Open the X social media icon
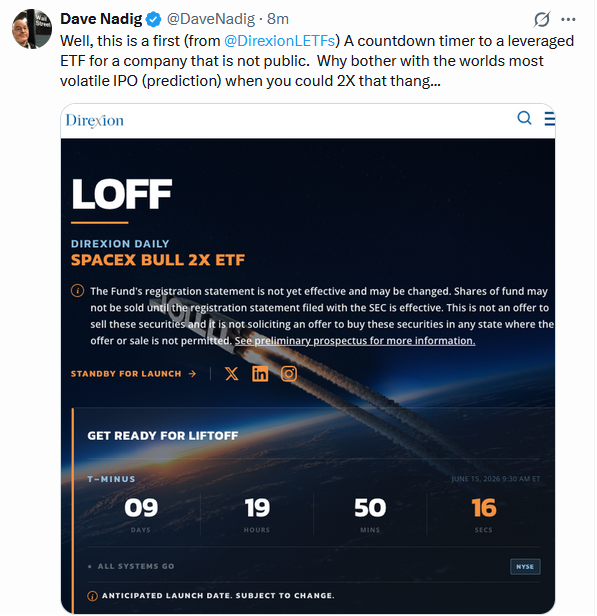The height and width of the screenshot is (616, 597). (232, 374)
